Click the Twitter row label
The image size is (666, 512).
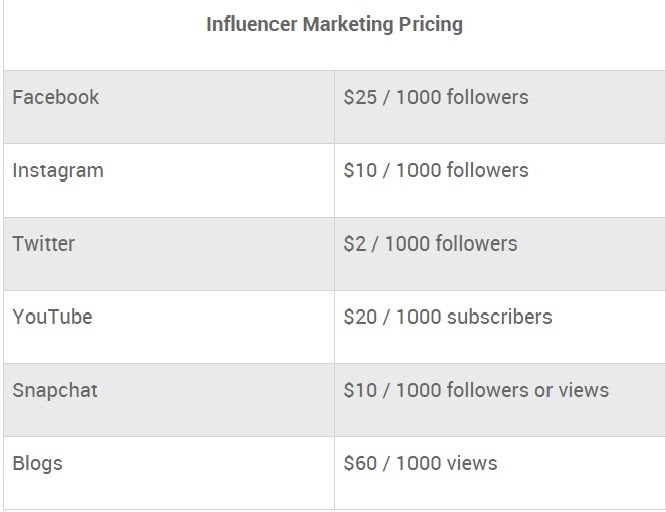(43, 243)
